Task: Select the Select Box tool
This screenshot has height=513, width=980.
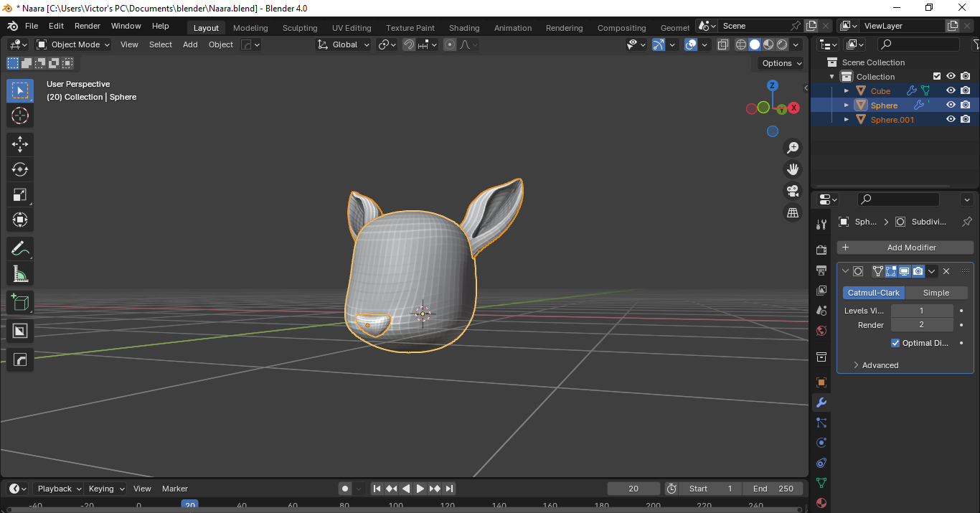Action: 20,90
